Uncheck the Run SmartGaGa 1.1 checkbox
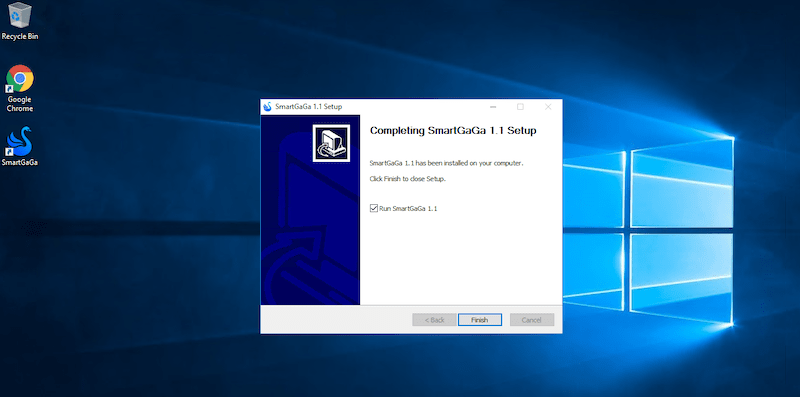800x397 pixels. (374, 208)
